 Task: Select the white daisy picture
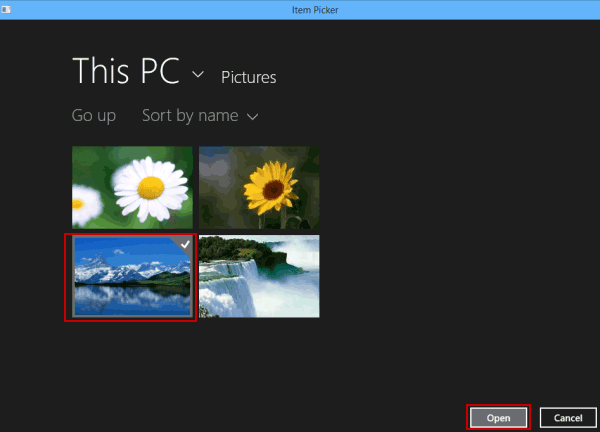pos(132,187)
